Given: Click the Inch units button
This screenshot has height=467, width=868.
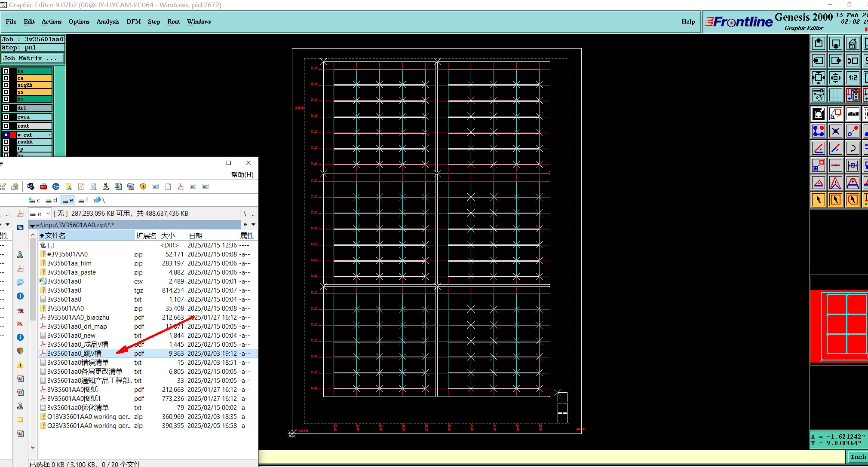Looking at the screenshot, I should coord(858,457).
